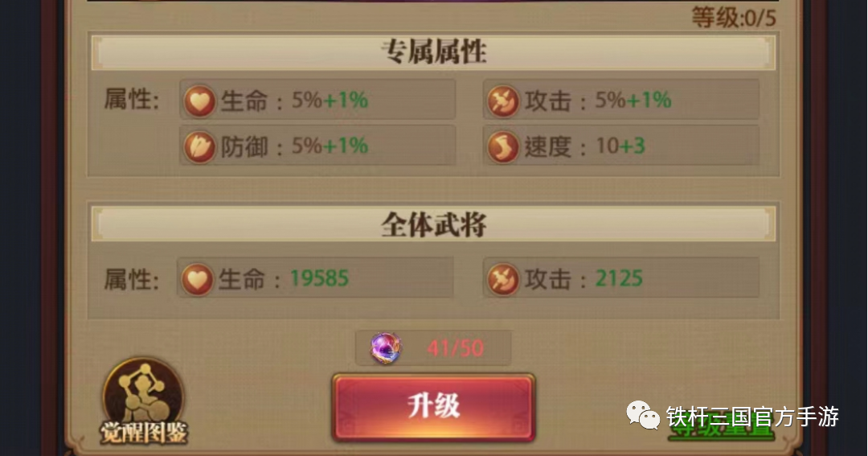Viewport: 868px width, 456px height.
Task: Click the green 等级重置 link
Action: 721,428
